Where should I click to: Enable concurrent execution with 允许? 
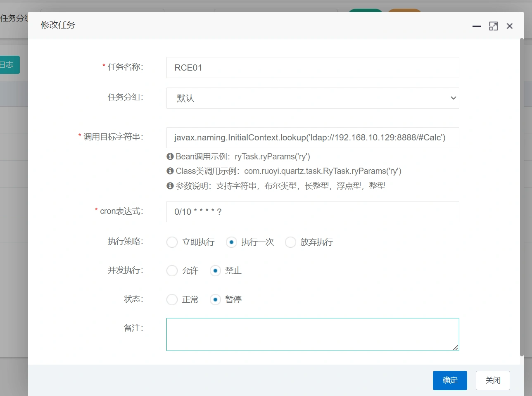tap(172, 271)
